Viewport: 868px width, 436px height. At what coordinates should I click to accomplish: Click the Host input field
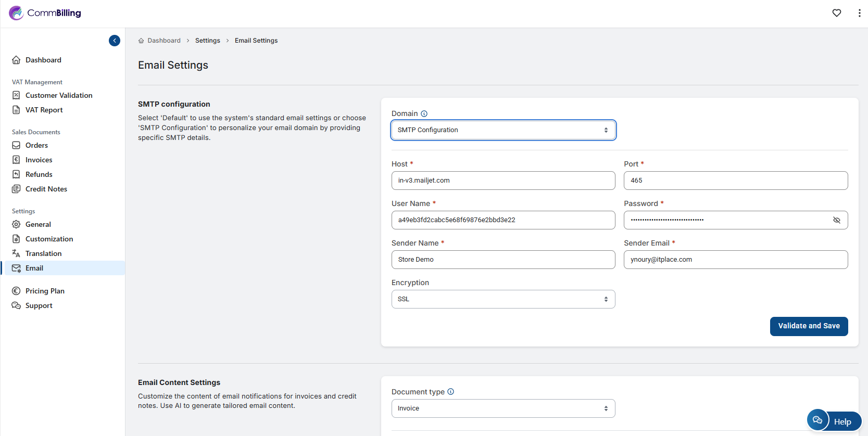tap(503, 181)
